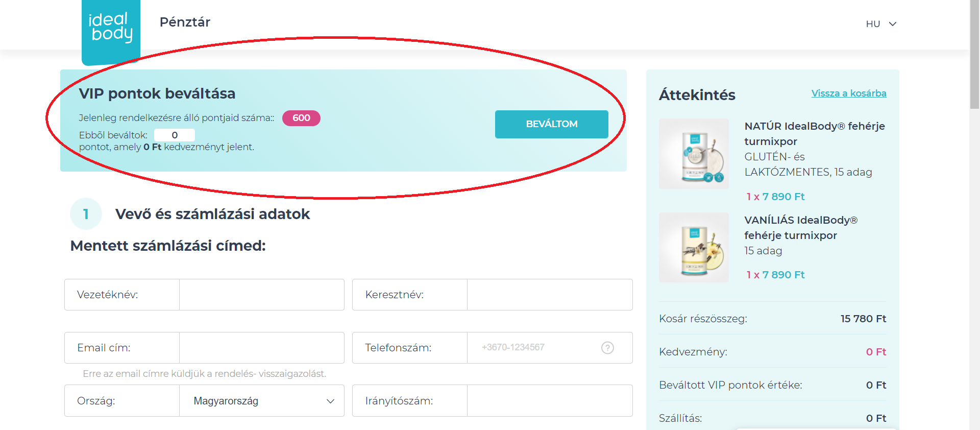The height and width of the screenshot is (430, 980).
Task: Click into the Email cím field
Action: [x=261, y=348]
